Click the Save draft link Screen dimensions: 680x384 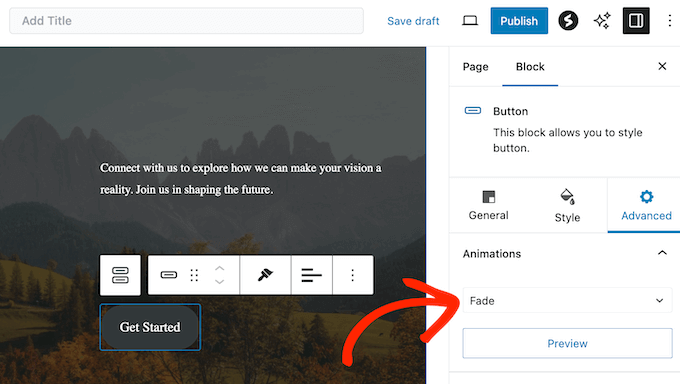(x=413, y=21)
